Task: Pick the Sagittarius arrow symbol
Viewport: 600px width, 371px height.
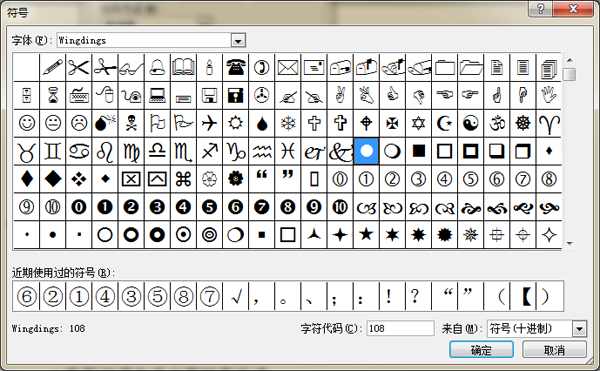Action: pyautogui.click(x=209, y=151)
